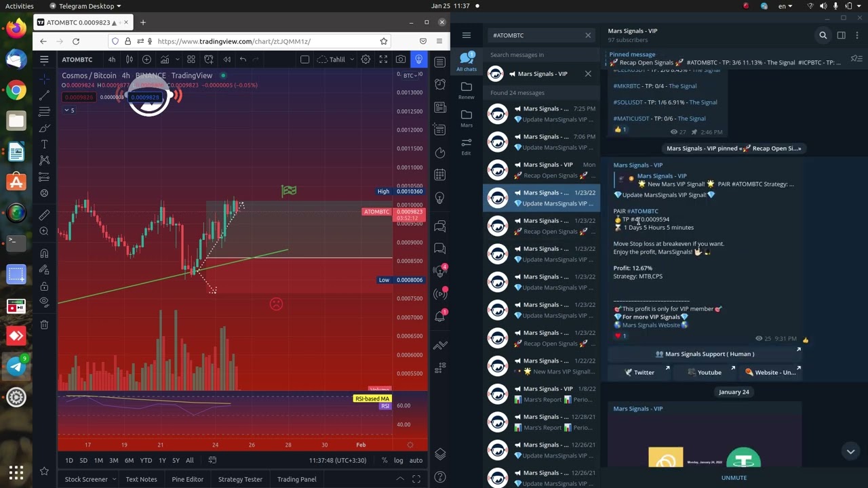Screen dimensions: 868x488
Task: Click the #ATOMBTC hashtag in the message
Action: click(642, 211)
